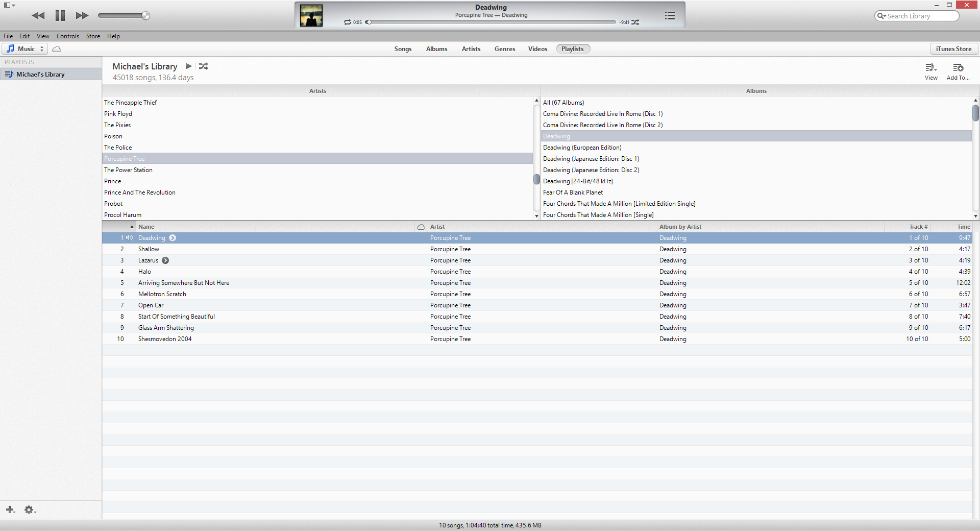Open the Controls menu
Viewport: 980px width, 531px height.
68,36
